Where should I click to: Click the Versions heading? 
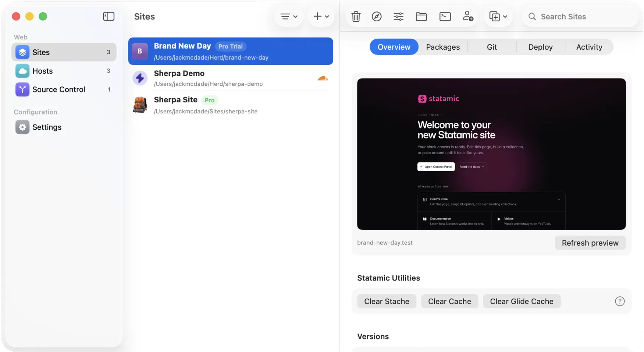point(373,337)
